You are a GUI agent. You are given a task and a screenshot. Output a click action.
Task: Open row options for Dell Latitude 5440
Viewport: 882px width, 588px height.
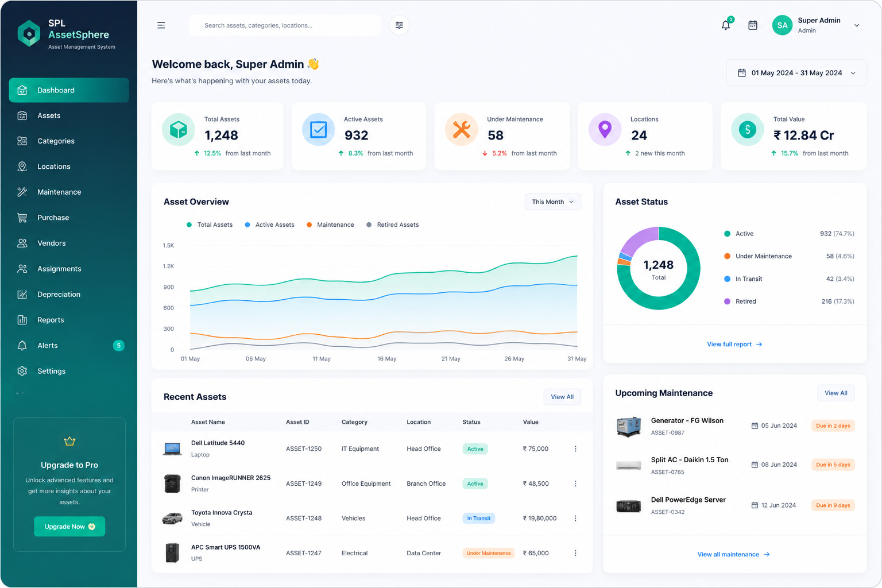coord(575,449)
